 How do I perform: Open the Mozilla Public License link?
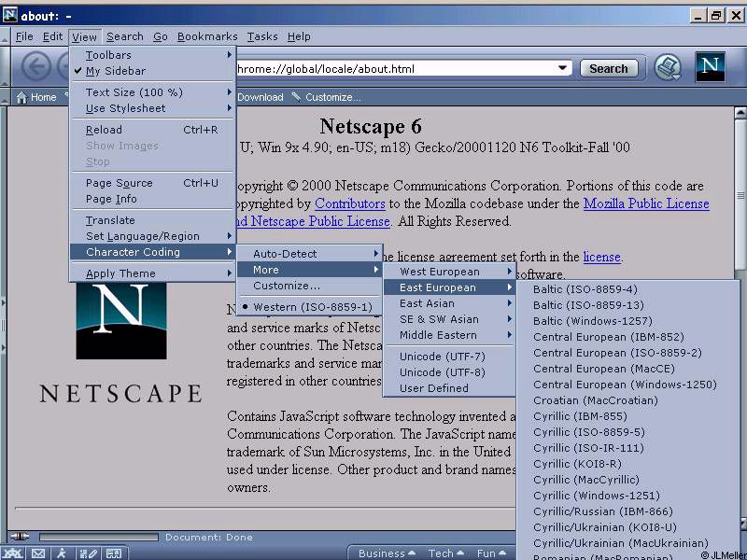point(646,203)
